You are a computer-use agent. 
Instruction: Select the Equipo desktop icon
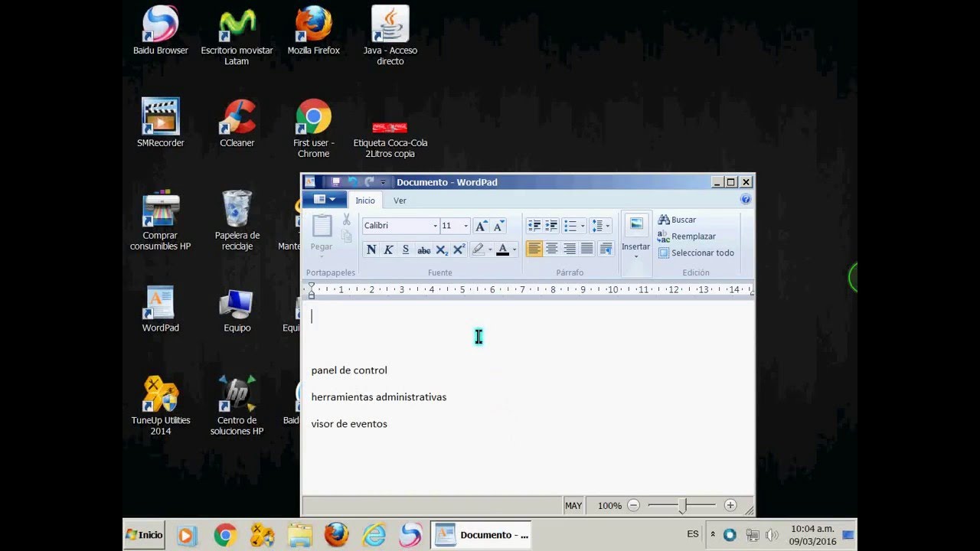[x=237, y=311]
